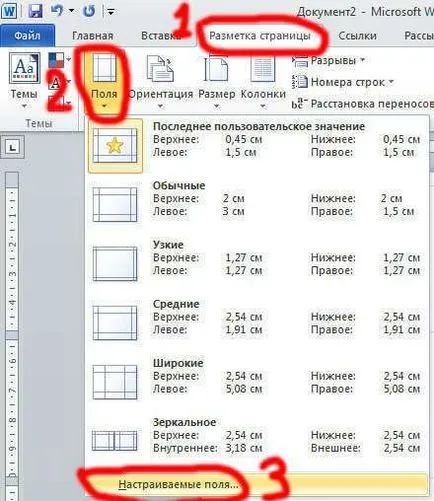Click the Undo arrow icon
Image resolution: width=434 pixels, height=501 pixels.
click(x=57, y=11)
